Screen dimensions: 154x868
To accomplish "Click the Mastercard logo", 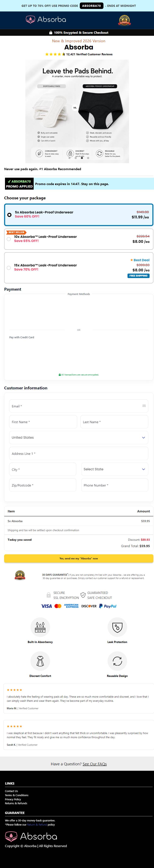I will click(58, 606).
